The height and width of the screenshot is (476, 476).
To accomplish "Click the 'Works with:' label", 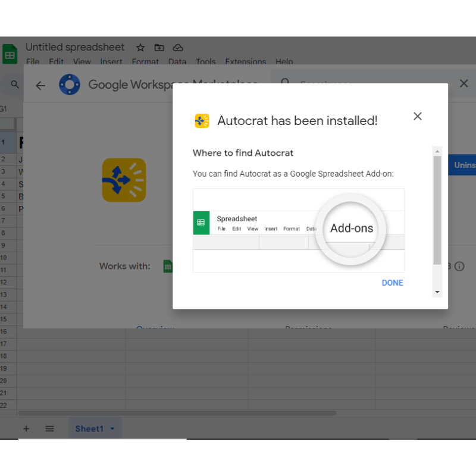I will pos(125,266).
